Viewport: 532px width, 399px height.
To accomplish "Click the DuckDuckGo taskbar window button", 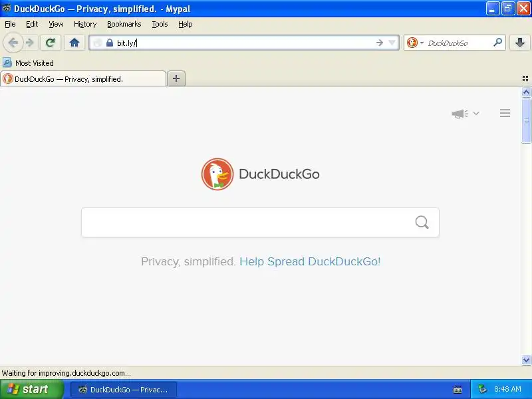I will pyautogui.click(x=124, y=390).
